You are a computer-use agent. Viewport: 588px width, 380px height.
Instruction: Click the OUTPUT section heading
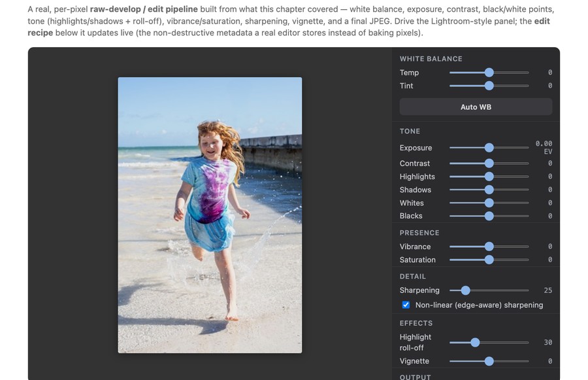[415, 377]
